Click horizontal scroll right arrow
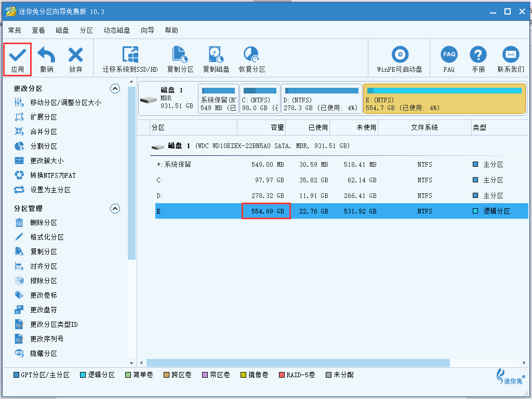 (525, 363)
